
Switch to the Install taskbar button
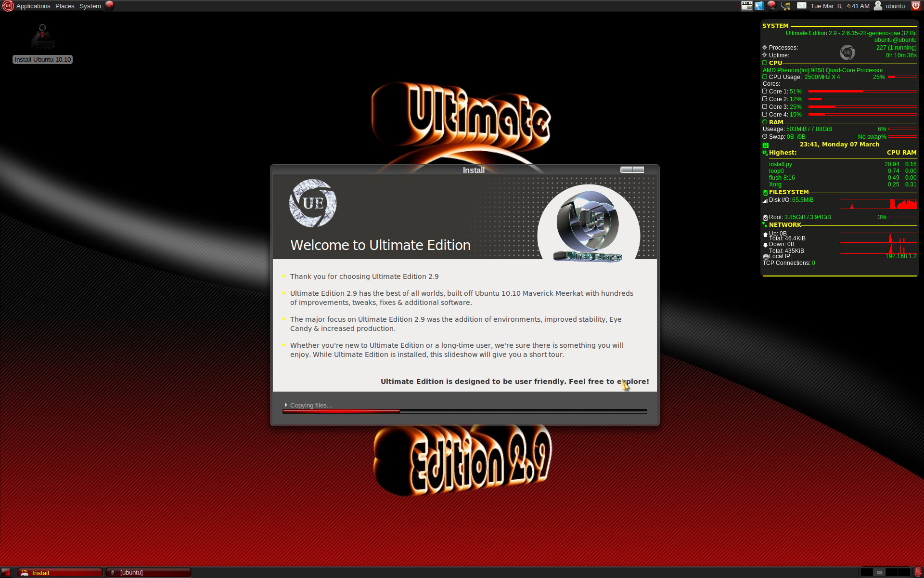click(61, 572)
